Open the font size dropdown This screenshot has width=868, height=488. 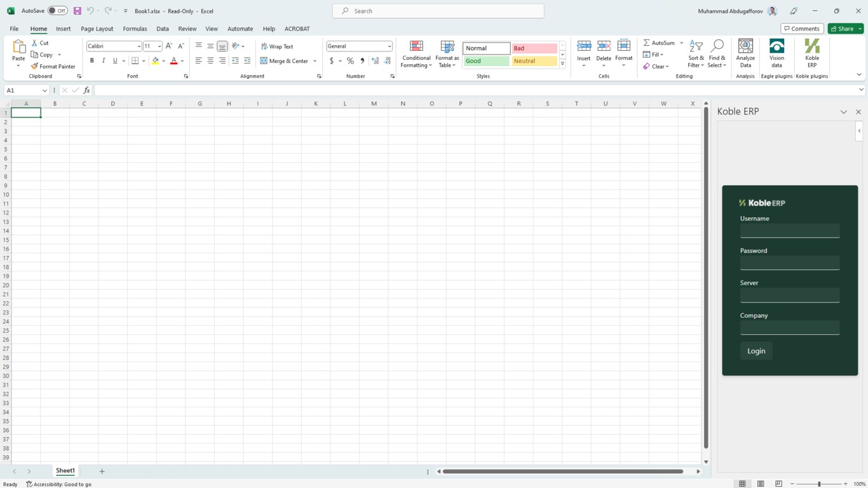coord(159,46)
